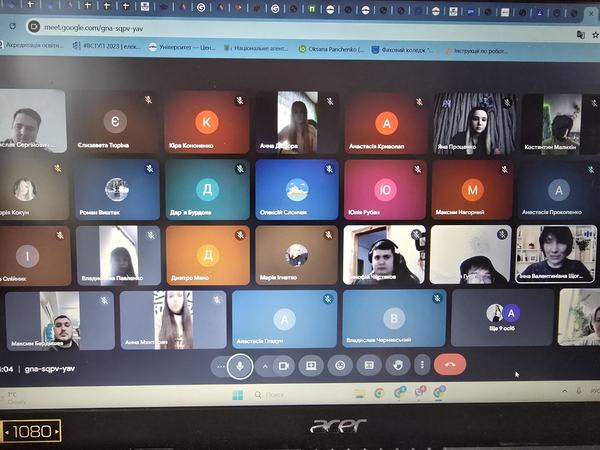Screen dimensions: 600x450
Task: Click the red leave call button
Action: [x=450, y=366]
